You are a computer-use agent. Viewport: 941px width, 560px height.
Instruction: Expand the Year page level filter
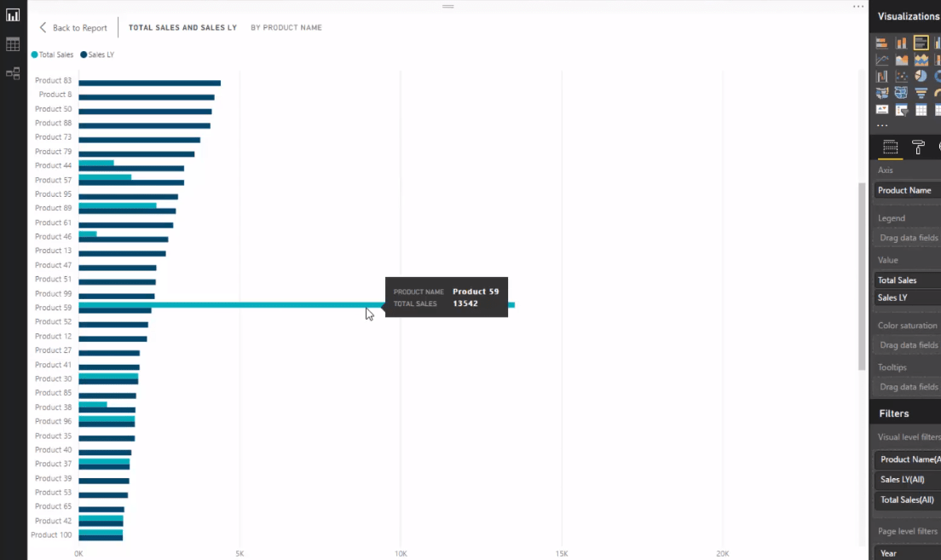pyautogui.click(x=908, y=553)
